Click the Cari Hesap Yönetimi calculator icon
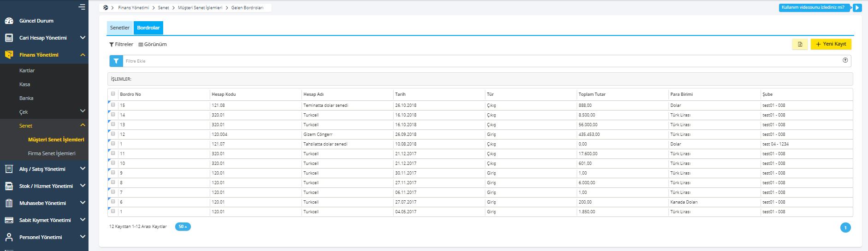Screen dimensions: 868x251 (9, 38)
